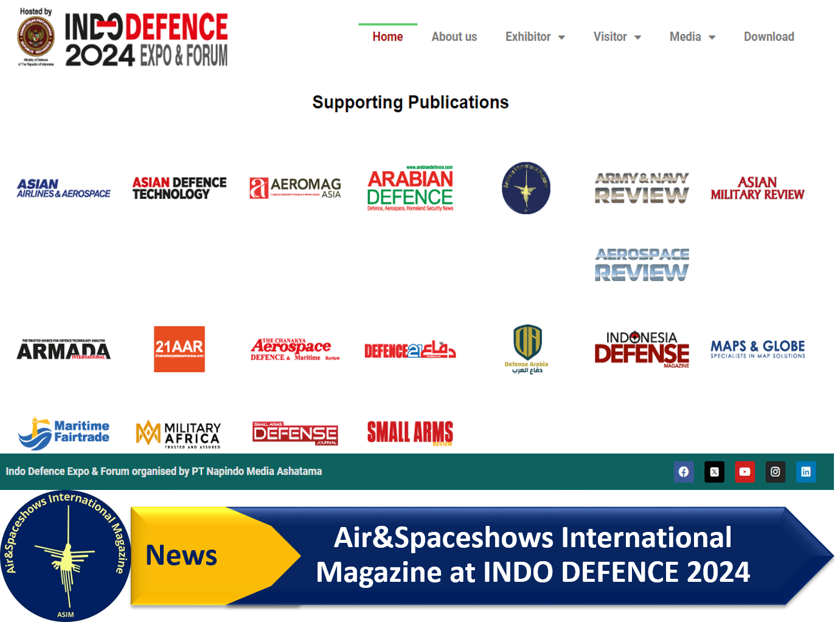Image resolution: width=840 pixels, height=622 pixels.
Task: Open the Maritime Fairtrade logo
Action: coord(64,433)
